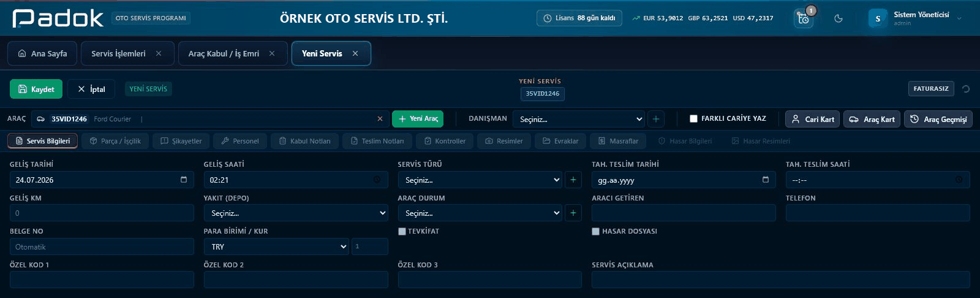Expand the Araç Durum dropdown
980x298 pixels.
pos(480,213)
